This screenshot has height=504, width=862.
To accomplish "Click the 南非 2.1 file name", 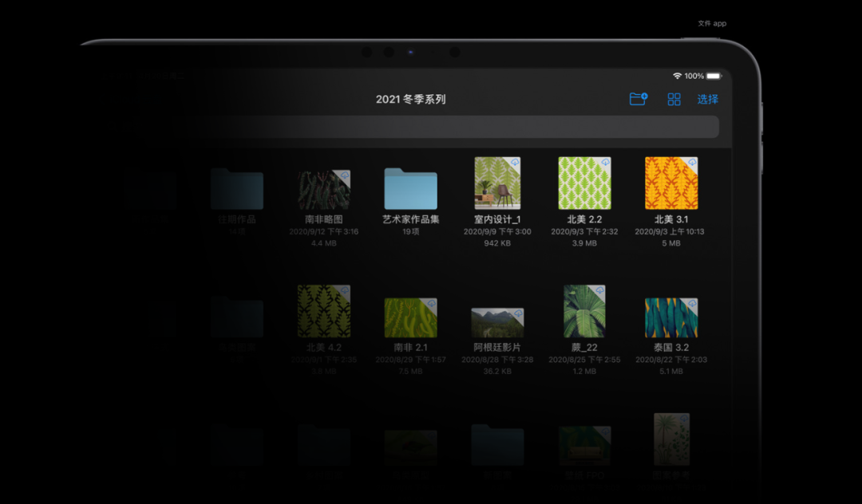I will [x=411, y=347].
